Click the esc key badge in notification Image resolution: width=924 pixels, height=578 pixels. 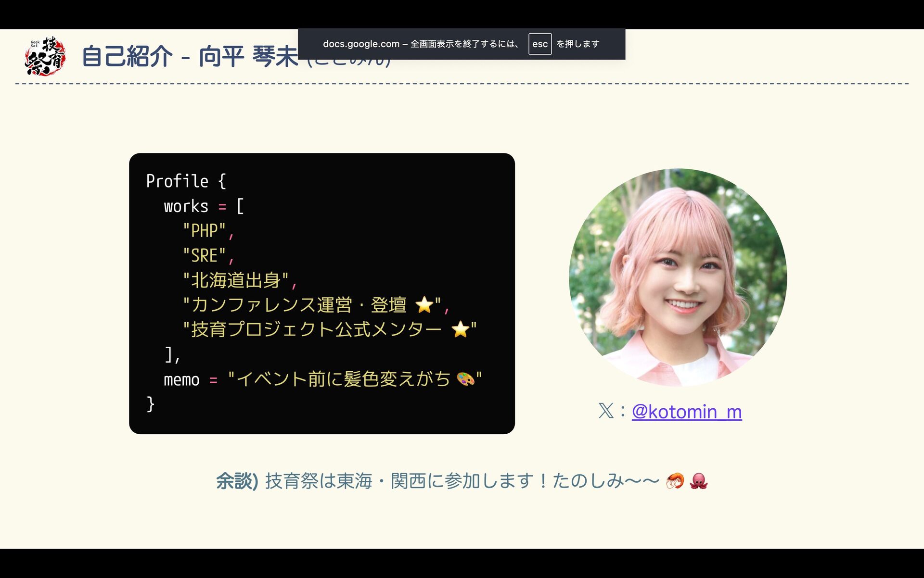pyautogui.click(x=539, y=44)
